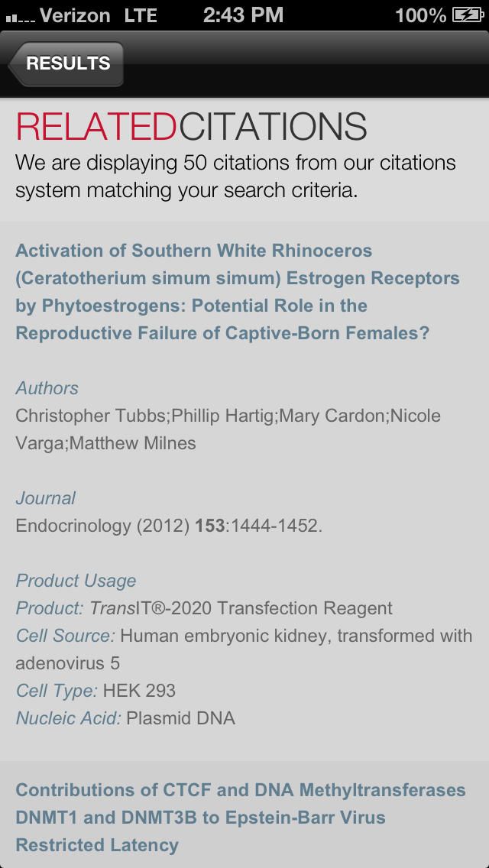Open the Southern White Rhinoceros citation title
This screenshot has width=489, height=868.
237,292
